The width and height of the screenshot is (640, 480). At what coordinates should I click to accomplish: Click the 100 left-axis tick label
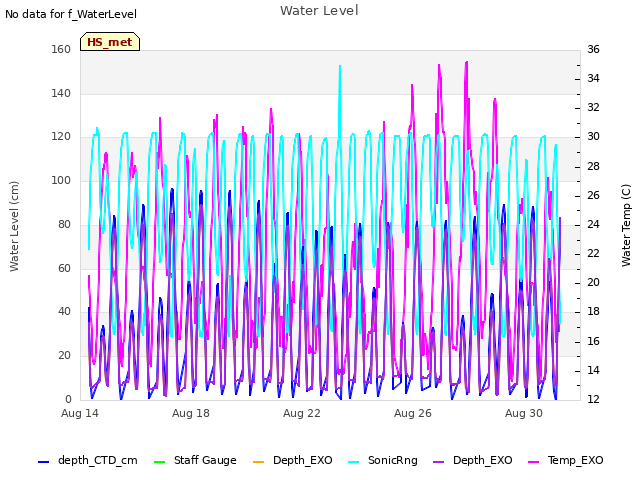tap(61, 180)
